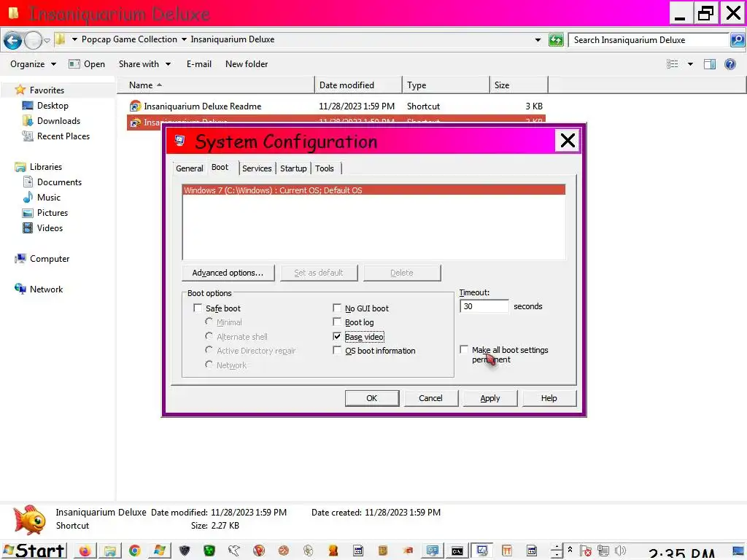747x560 pixels.
Task: Click the Advanced options button
Action: [x=228, y=273]
